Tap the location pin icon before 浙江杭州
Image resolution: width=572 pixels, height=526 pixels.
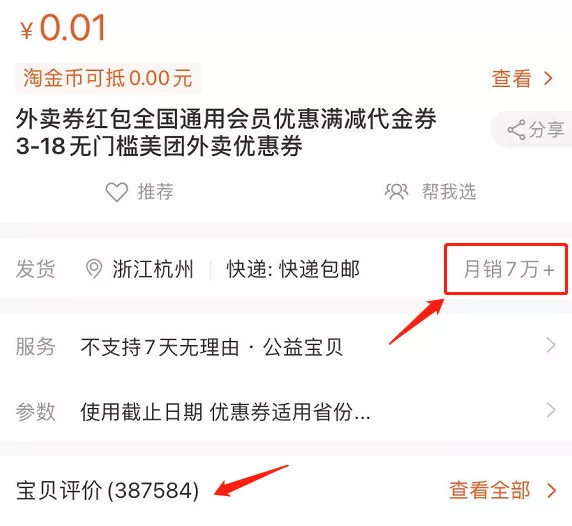click(x=94, y=269)
